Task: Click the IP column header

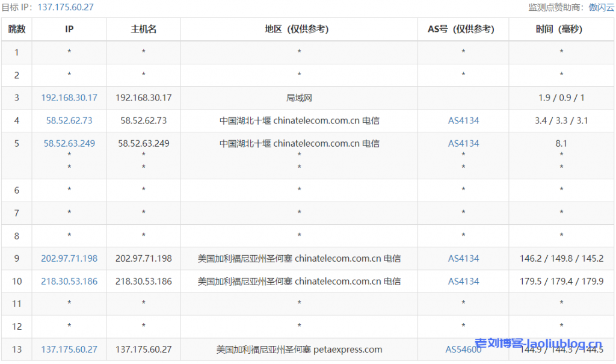Action: pyautogui.click(x=69, y=29)
